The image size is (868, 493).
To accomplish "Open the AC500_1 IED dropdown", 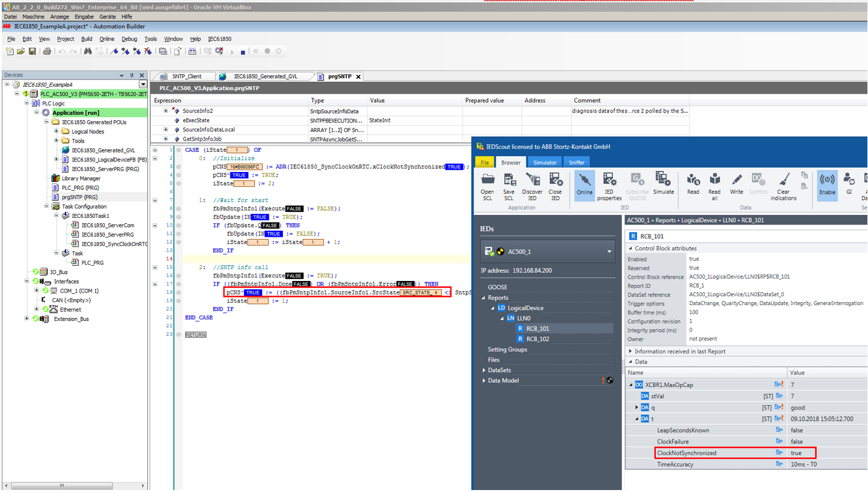I will pos(609,252).
